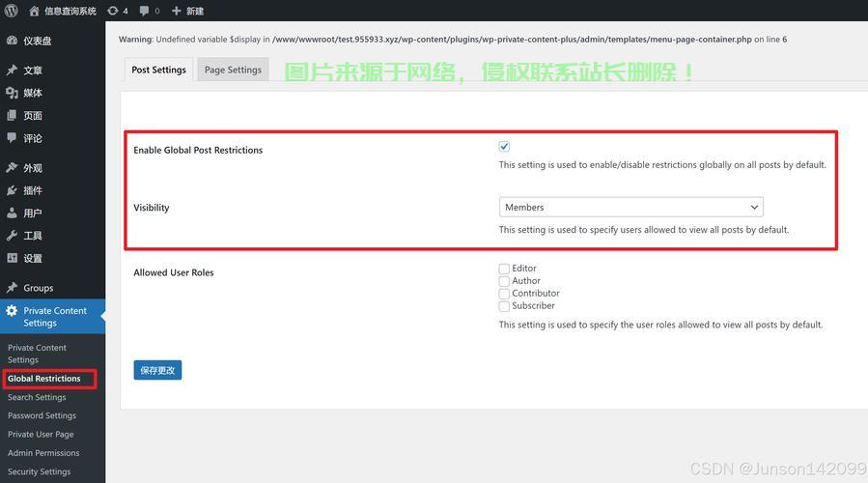868x483 pixels.
Task: Open Private Content Settings submenu link
Action: coord(37,354)
